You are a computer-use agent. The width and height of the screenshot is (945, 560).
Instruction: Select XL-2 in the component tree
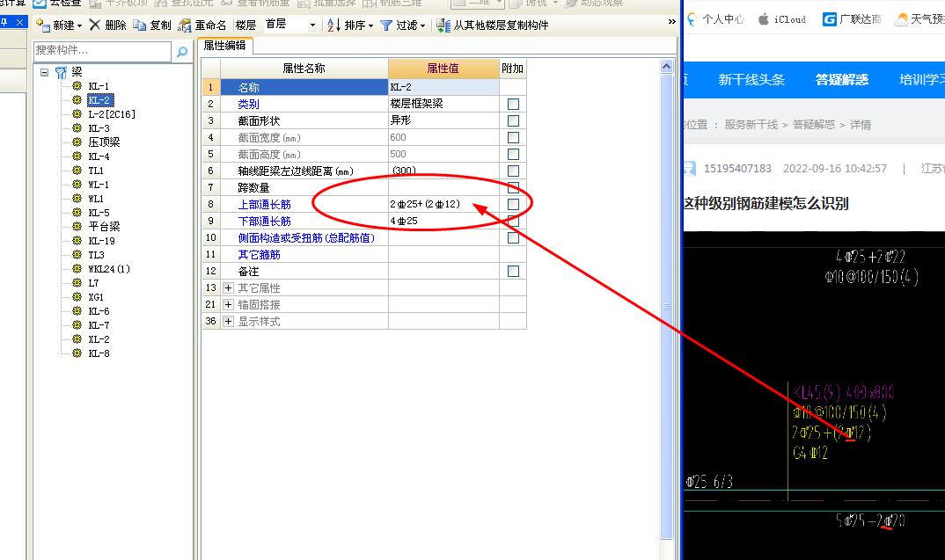(99, 339)
